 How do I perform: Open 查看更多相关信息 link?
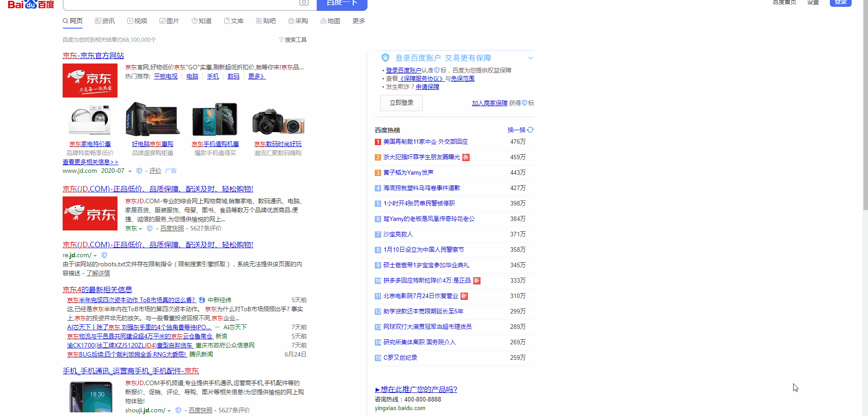tap(90, 162)
